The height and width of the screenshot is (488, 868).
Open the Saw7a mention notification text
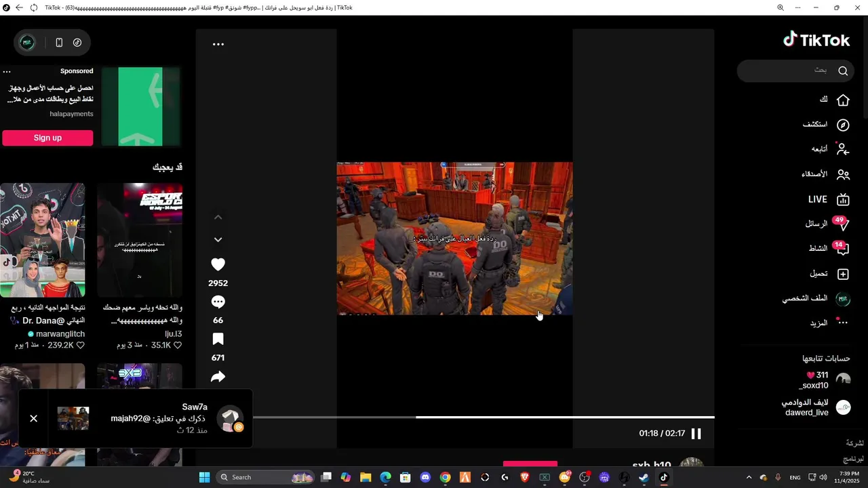[159, 419]
